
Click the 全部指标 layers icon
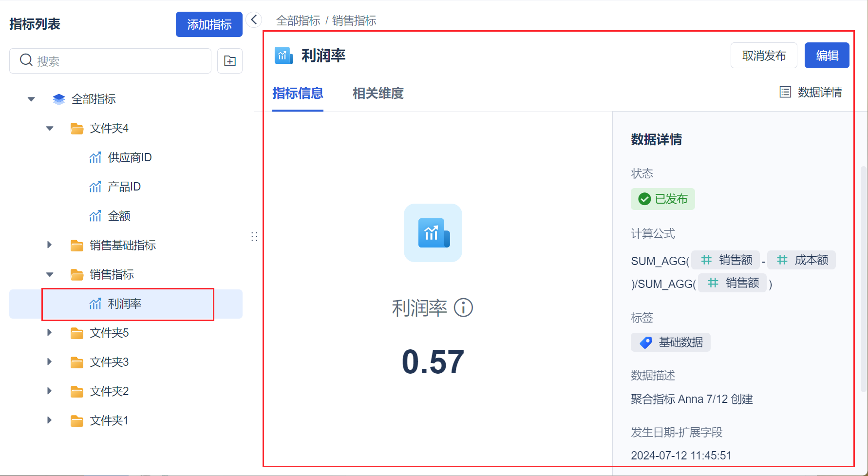click(x=59, y=99)
